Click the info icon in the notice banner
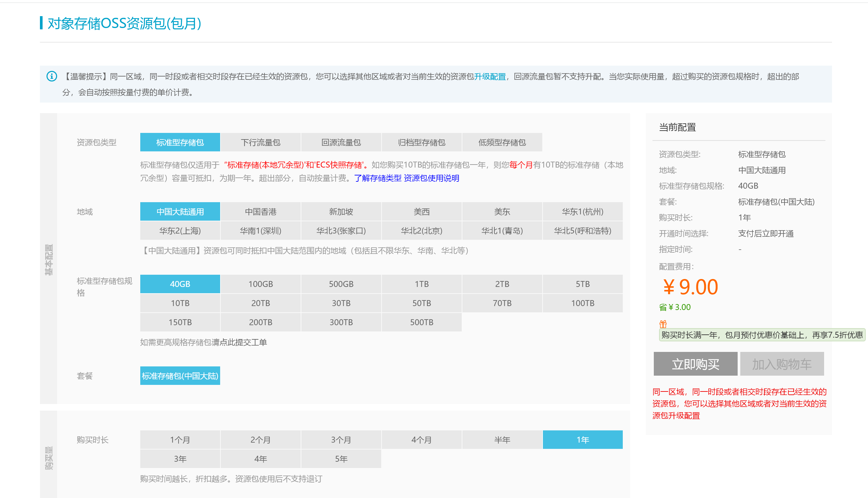Viewport: 868px width, 498px height. 52,76
